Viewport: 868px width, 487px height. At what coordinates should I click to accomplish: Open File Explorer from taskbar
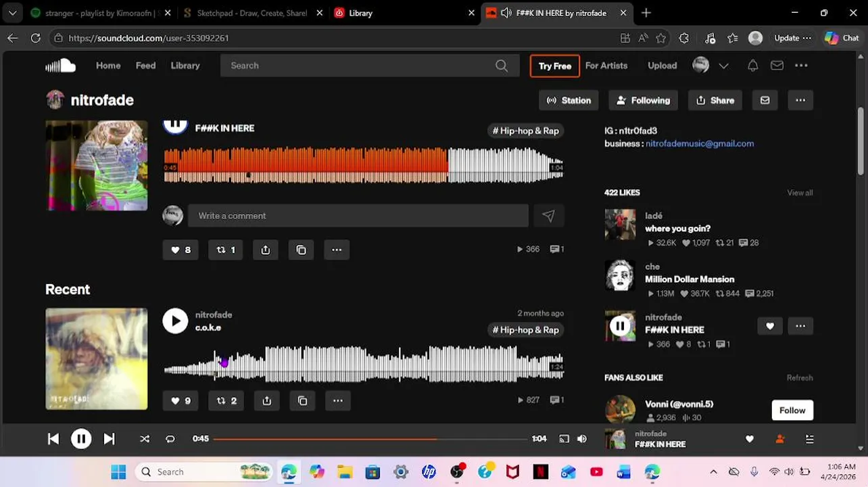pos(345,471)
